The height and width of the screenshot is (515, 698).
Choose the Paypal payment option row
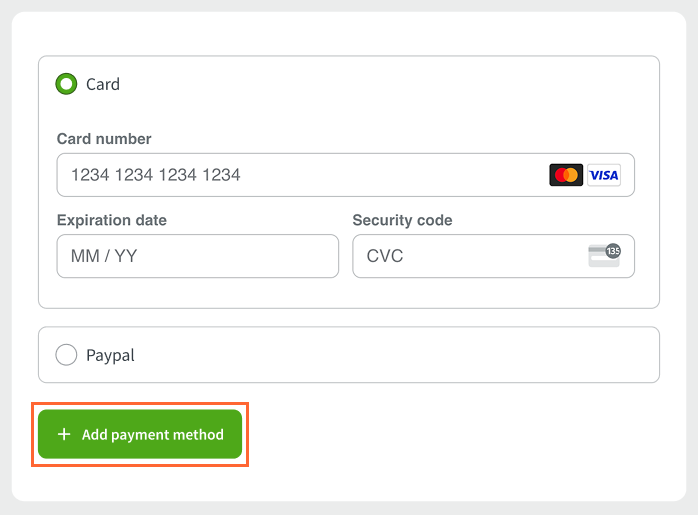(349, 355)
